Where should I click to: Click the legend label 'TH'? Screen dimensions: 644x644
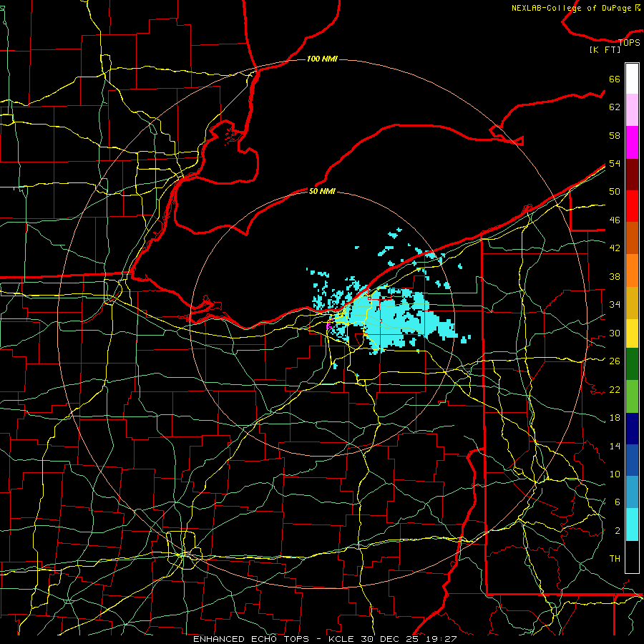point(615,559)
